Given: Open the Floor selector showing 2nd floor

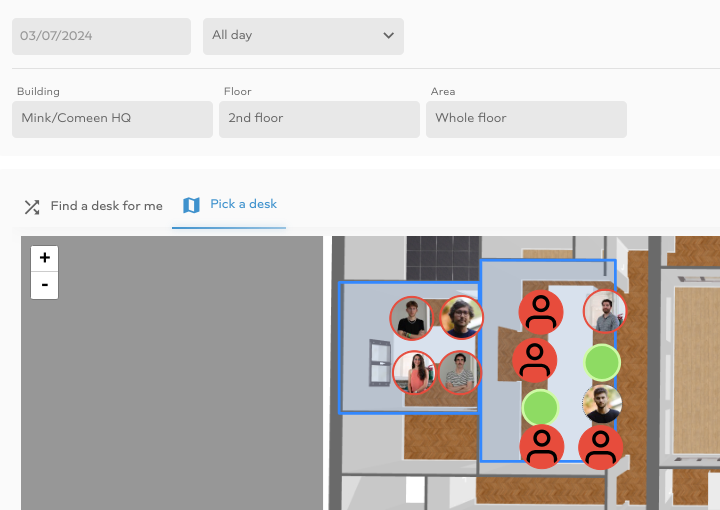Looking at the screenshot, I should [x=319, y=119].
